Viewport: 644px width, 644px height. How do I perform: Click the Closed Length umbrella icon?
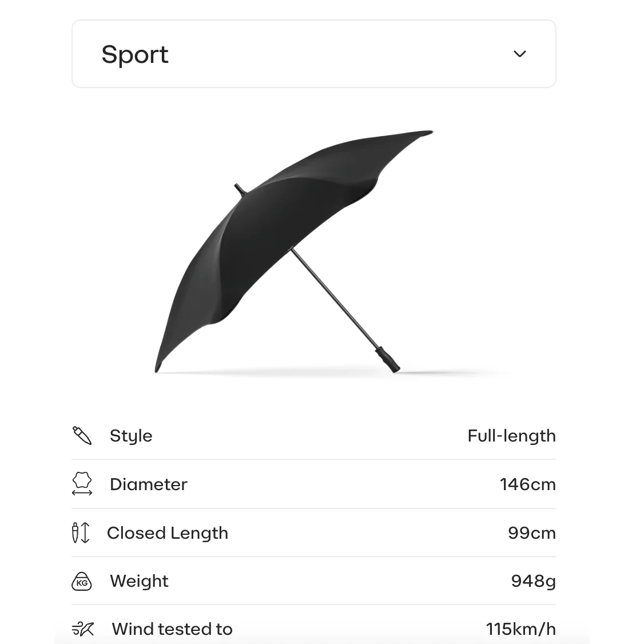tap(81, 532)
